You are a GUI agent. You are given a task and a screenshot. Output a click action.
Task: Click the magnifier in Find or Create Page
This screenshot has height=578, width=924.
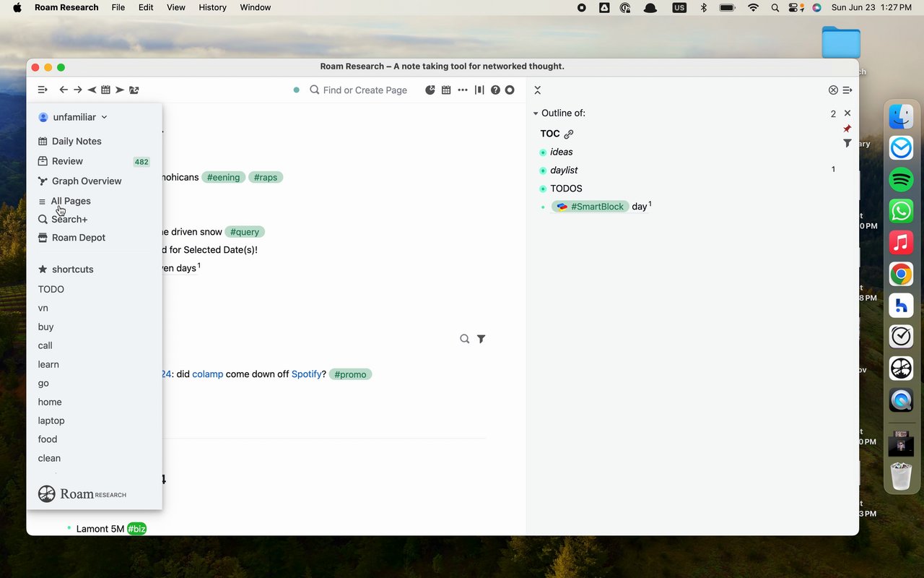pyautogui.click(x=315, y=90)
